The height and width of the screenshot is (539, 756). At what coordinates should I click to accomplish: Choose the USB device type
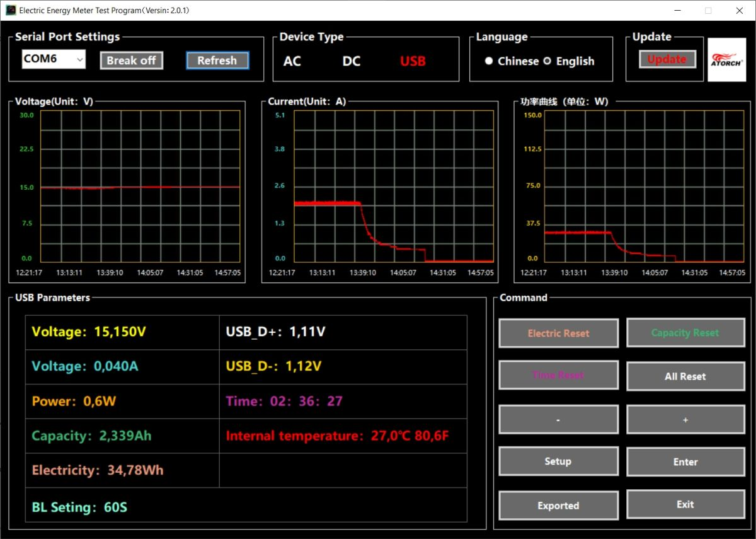tap(413, 61)
